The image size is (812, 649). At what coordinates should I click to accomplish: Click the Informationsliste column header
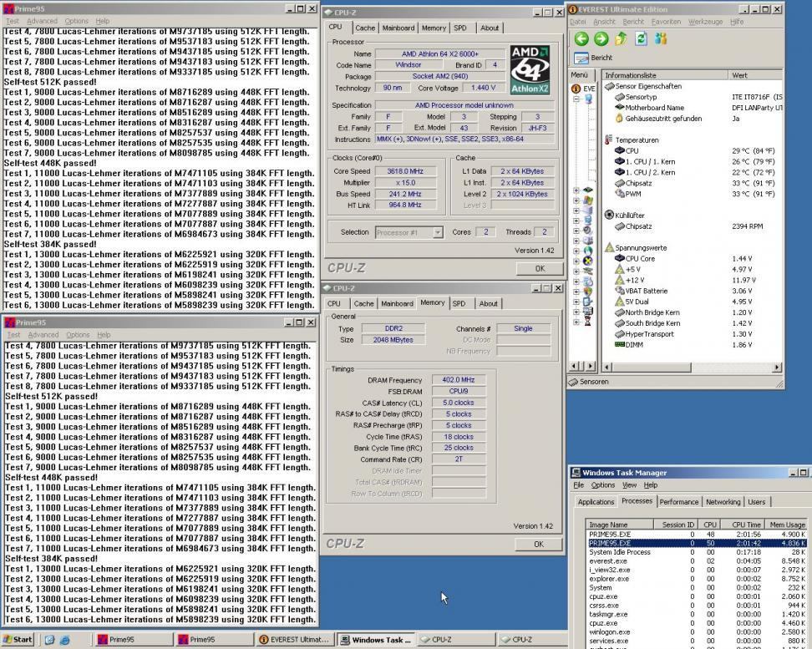664,75
